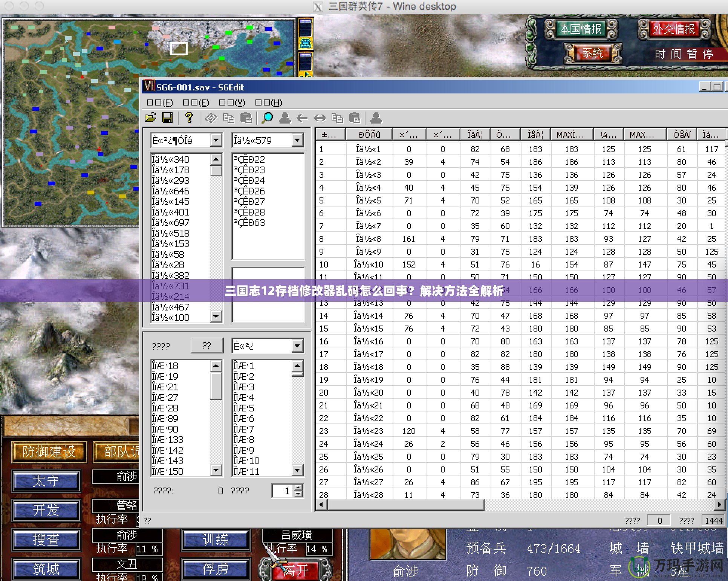
Task: Click the paste clipboard icon left of the magnifier
Action: pos(246,118)
